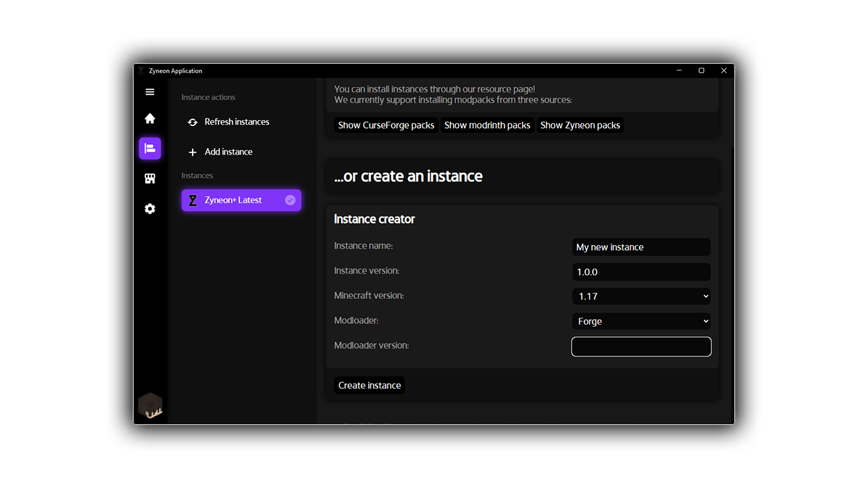Click the 'Modloader version:' label
This screenshot has width=868, height=488.
pyautogui.click(x=372, y=345)
